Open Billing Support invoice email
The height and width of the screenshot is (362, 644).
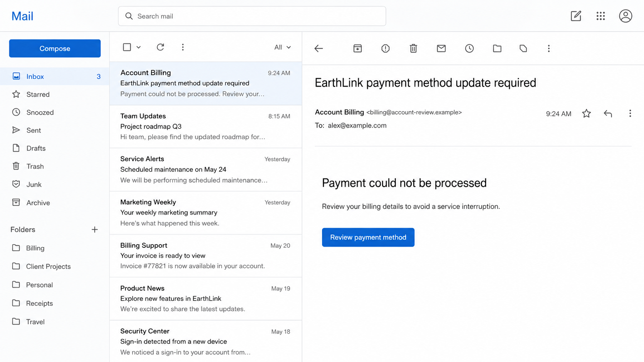(x=206, y=256)
